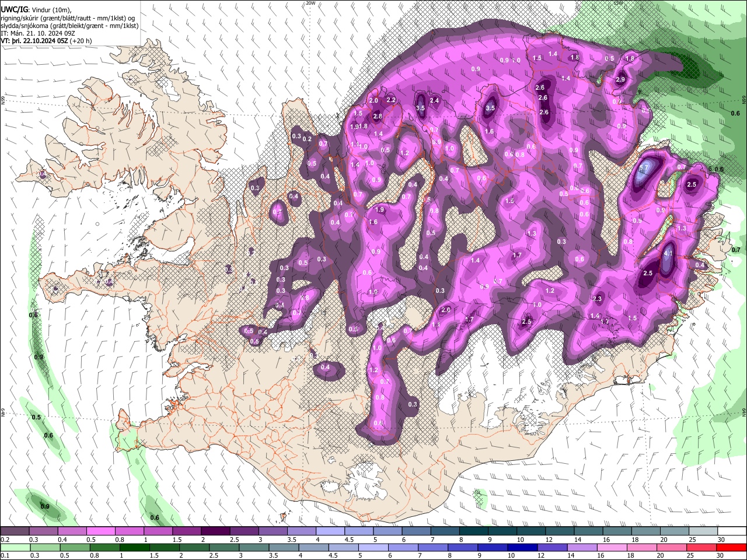Choose the 0.3–0.4 mauve swatch in upper legend
This screenshot has height=560, width=747.
[44, 531]
